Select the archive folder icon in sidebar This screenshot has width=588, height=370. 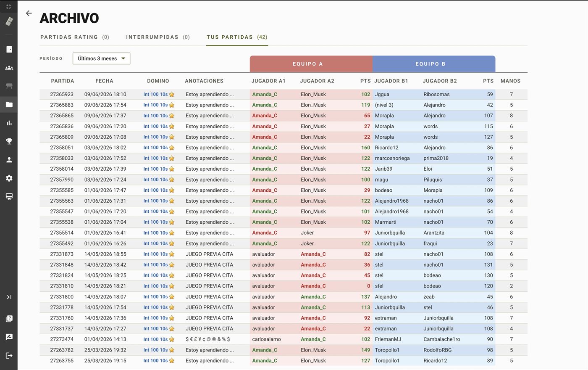point(9,105)
